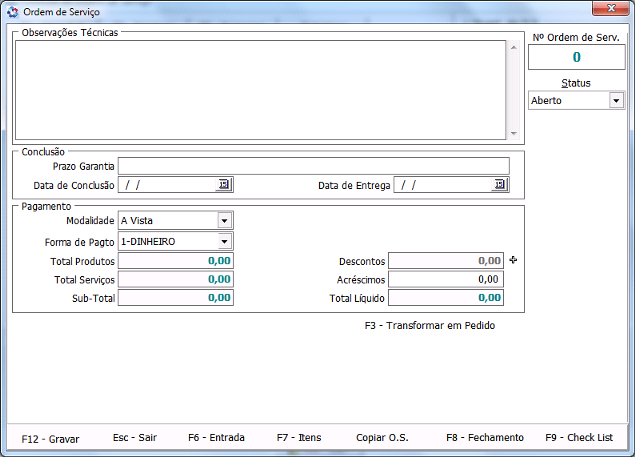Click the Descontos value field
Viewport: 635px width, 457px height.
(446, 261)
